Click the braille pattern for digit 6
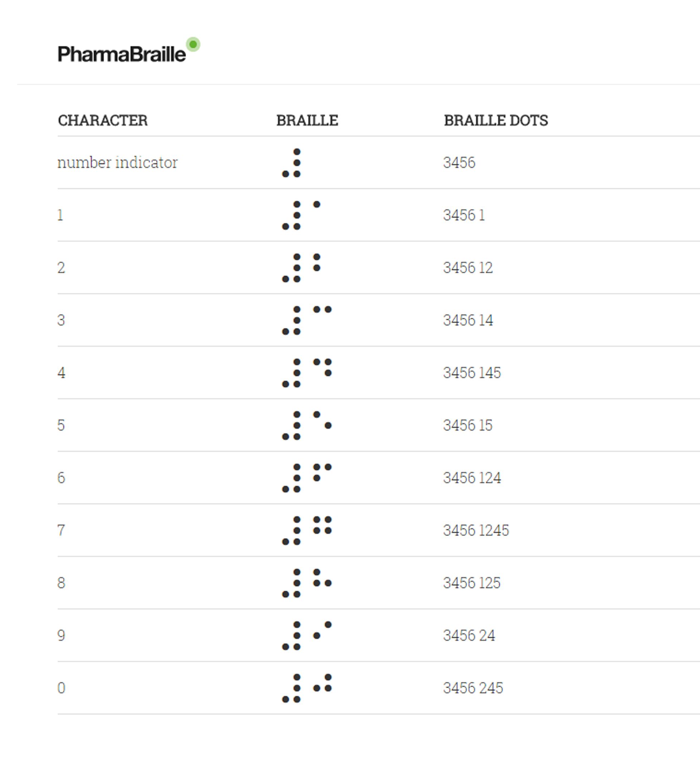This screenshot has height=759, width=700. 306,478
